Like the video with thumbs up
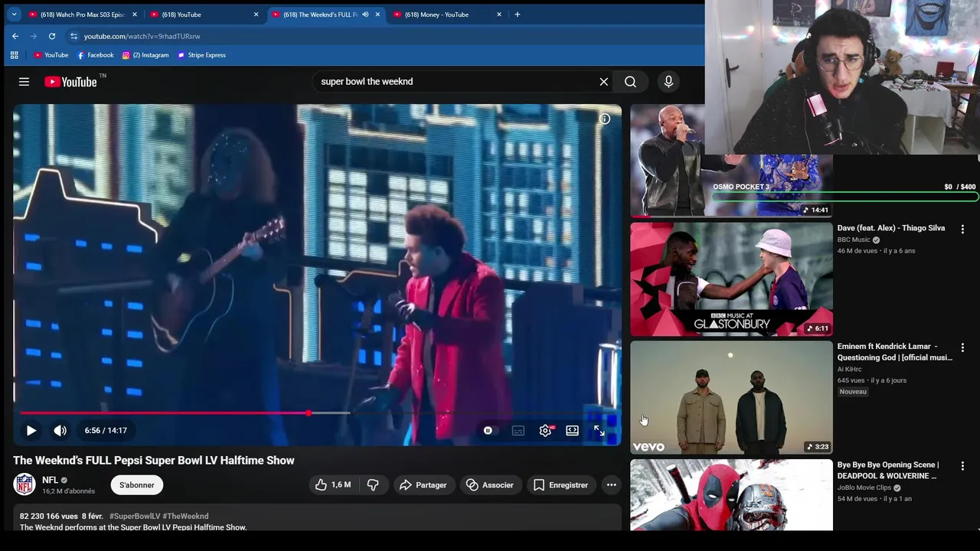 333,485
